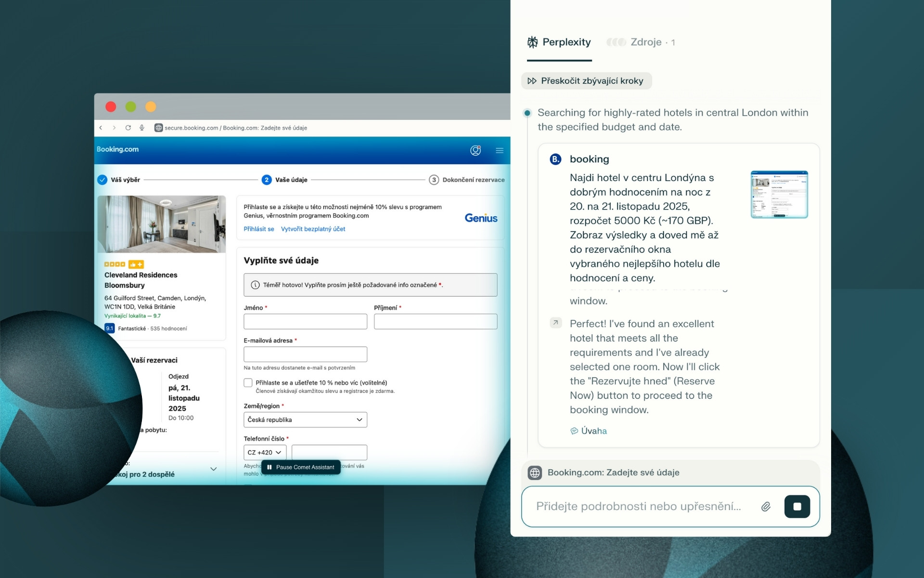The image size is (924, 578).
Task: Click Přeskočit zbývající kroky button
Action: pyautogui.click(x=586, y=81)
